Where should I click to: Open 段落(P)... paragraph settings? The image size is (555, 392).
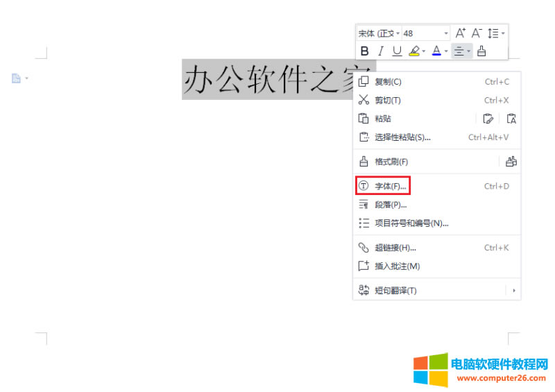(x=391, y=205)
